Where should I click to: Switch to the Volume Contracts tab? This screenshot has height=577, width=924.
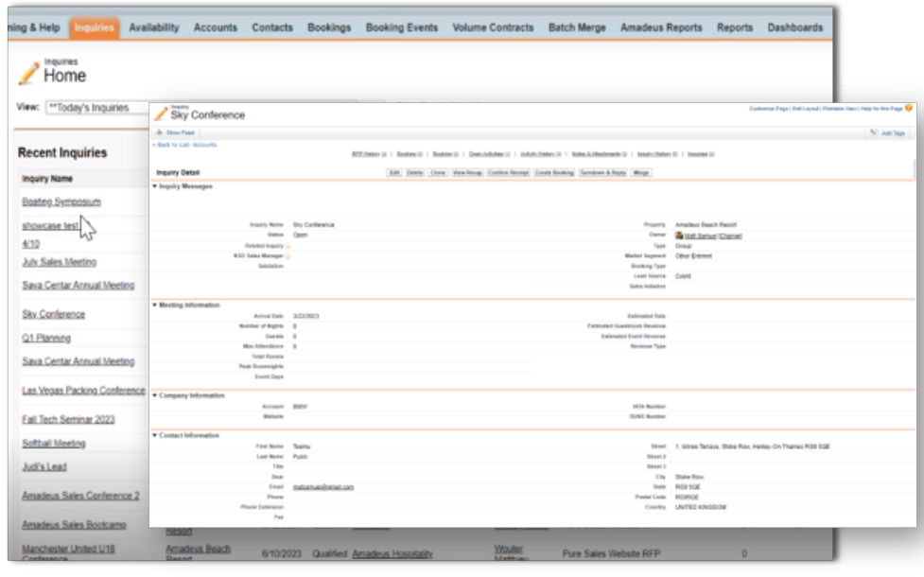[x=493, y=28]
